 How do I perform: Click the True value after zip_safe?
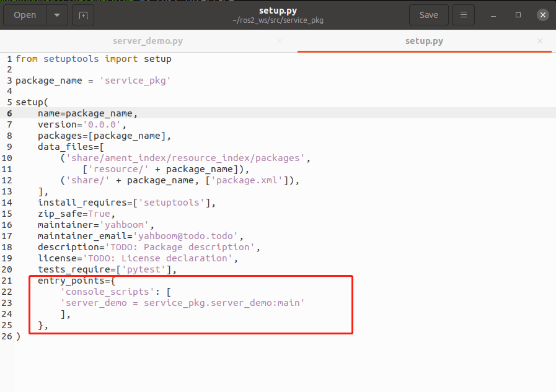click(x=99, y=214)
